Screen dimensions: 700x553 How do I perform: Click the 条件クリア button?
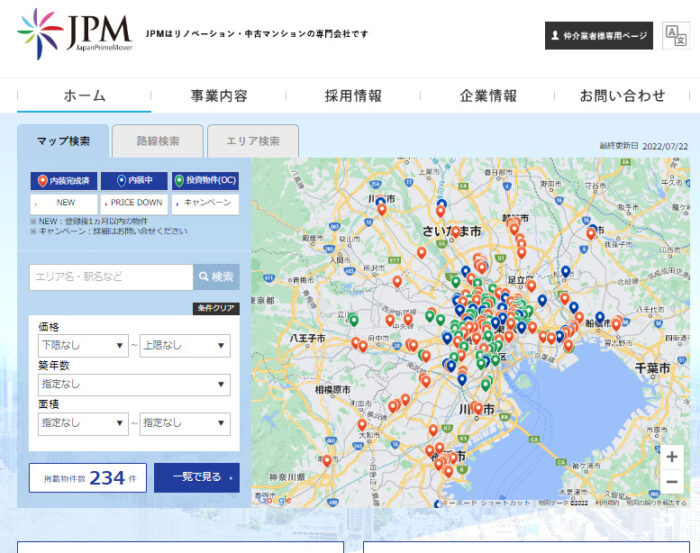pyautogui.click(x=216, y=308)
